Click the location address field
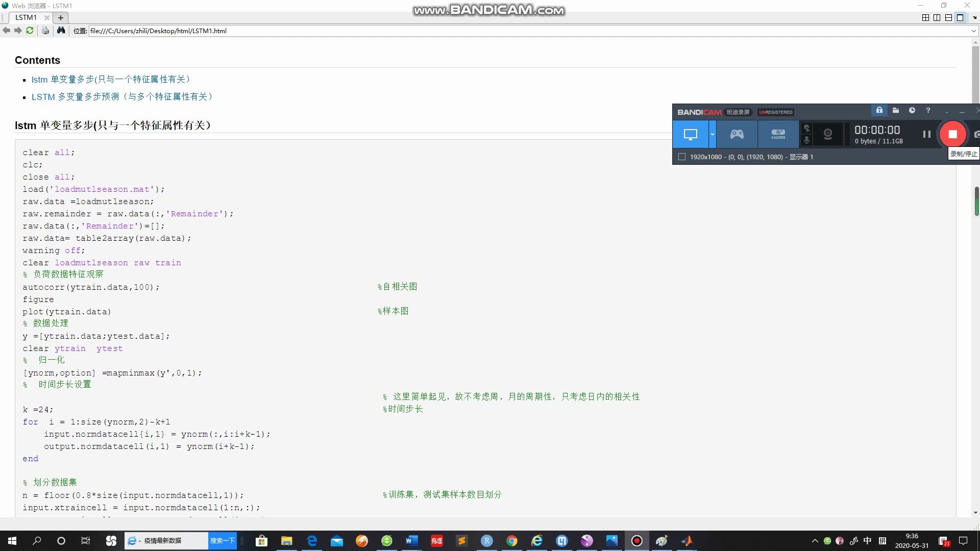 pos(529,31)
